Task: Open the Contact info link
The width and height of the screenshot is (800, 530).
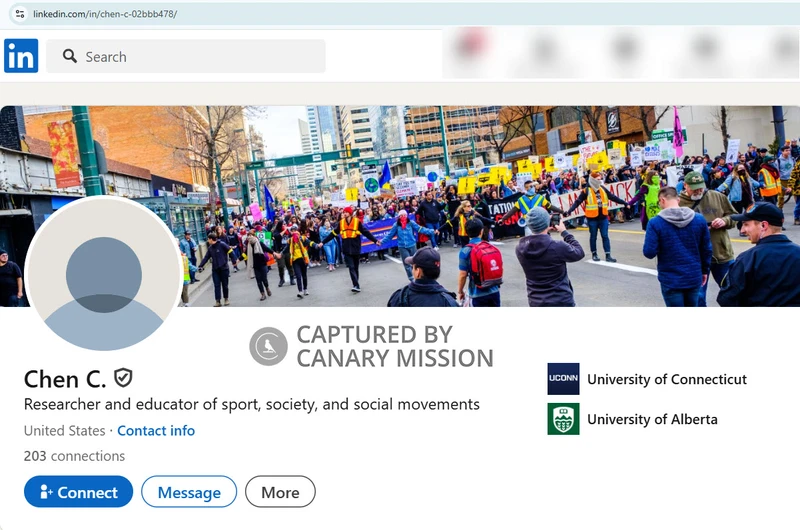Action: click(x=156, y=431)
